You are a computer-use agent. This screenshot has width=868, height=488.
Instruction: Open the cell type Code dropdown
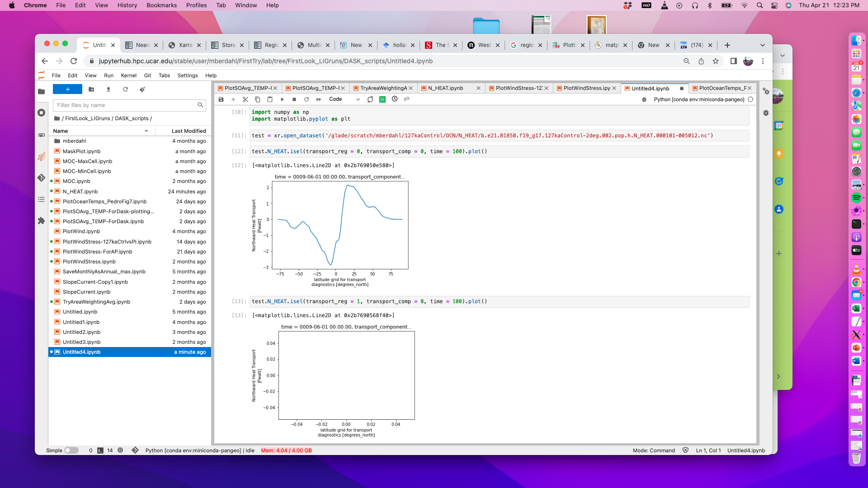coord(344,99)
